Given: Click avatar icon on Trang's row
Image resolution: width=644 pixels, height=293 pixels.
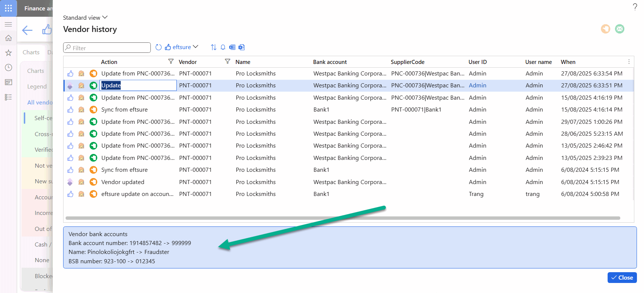Looking at the screenshot, I should point(81,194).
